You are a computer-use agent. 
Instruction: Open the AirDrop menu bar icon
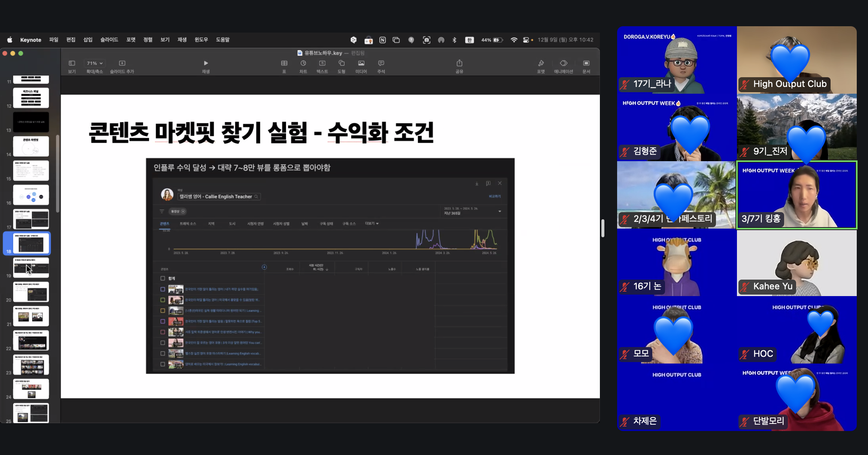[441, 40]
